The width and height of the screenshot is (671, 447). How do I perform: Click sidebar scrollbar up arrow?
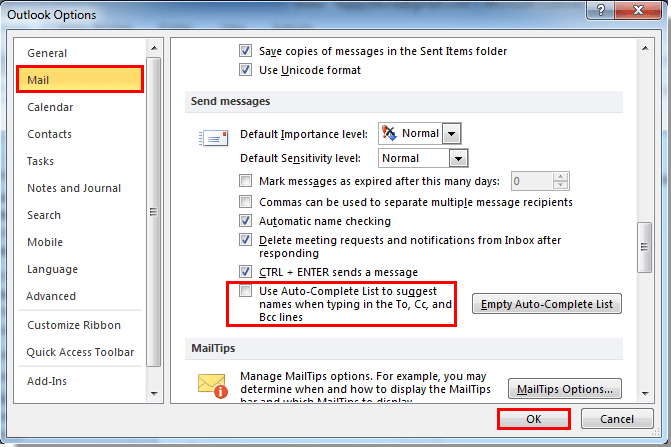coord(154,48)
